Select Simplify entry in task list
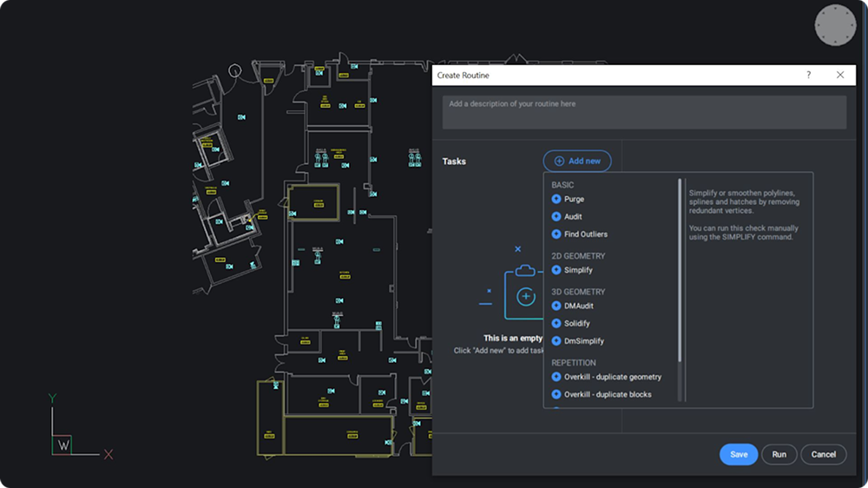 pos(578,270)
